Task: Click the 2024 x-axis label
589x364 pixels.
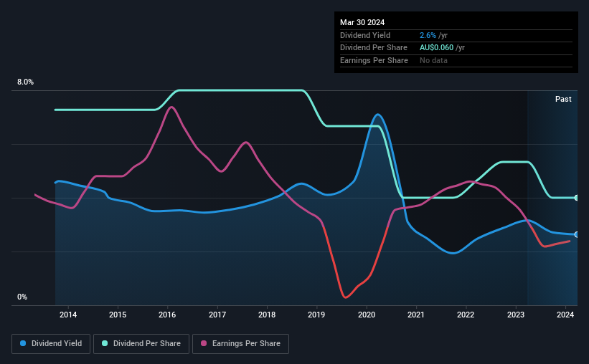Action: pos(565,315)
